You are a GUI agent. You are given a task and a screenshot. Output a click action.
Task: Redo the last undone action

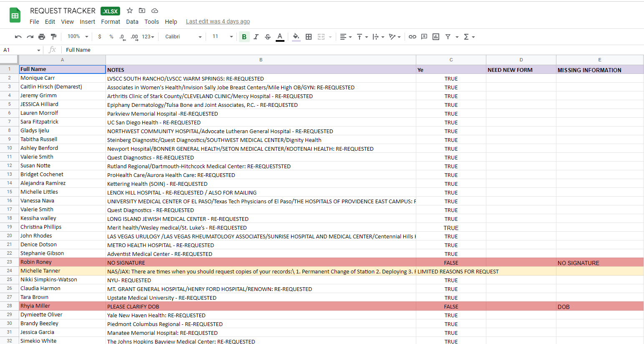click(30, 37)
